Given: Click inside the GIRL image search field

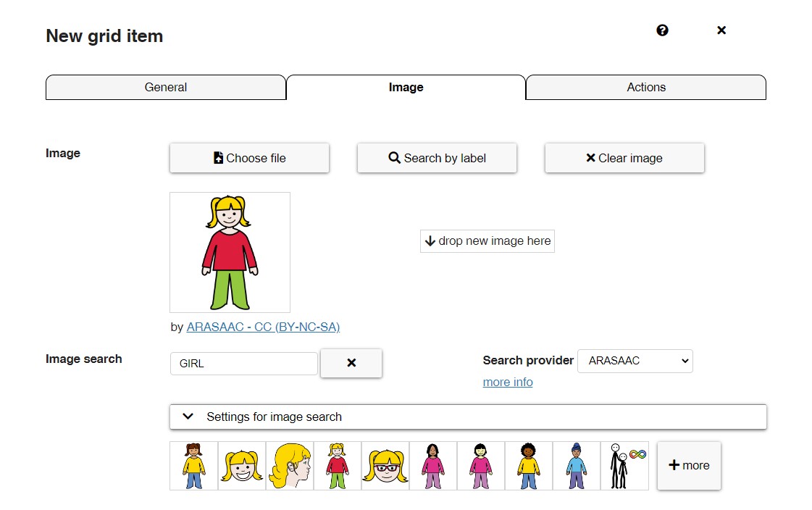Looking at the screenshot, I should coord(243,363).
